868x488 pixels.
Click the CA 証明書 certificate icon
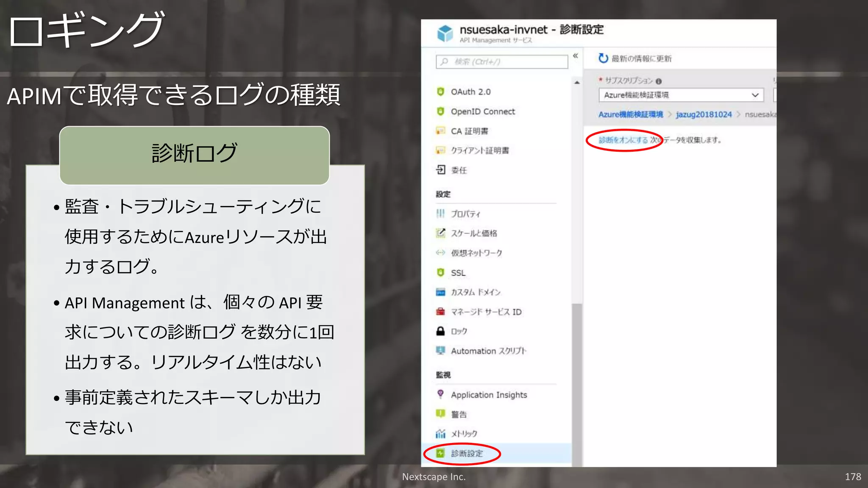440,131
